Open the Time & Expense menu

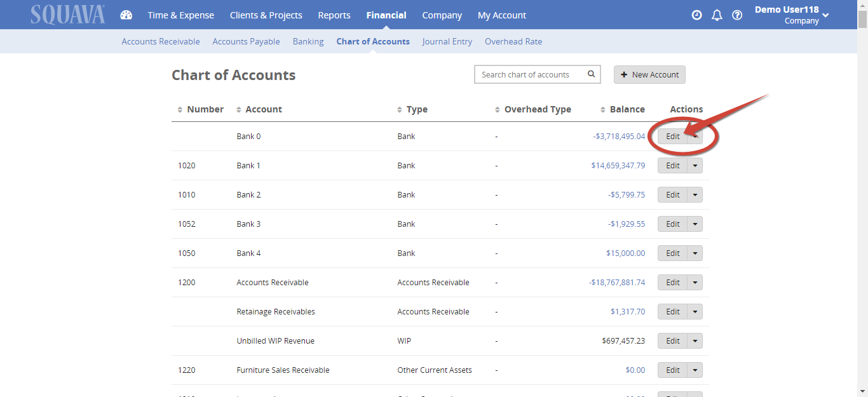[181, 15]
